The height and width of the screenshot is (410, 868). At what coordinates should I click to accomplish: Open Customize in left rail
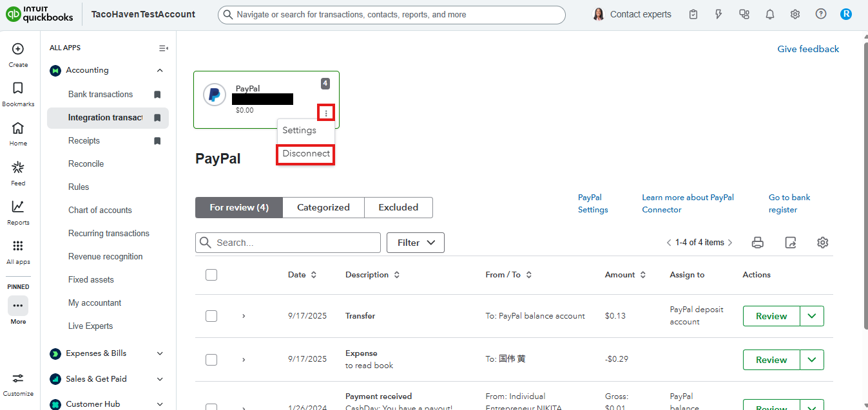pos(18,378)
